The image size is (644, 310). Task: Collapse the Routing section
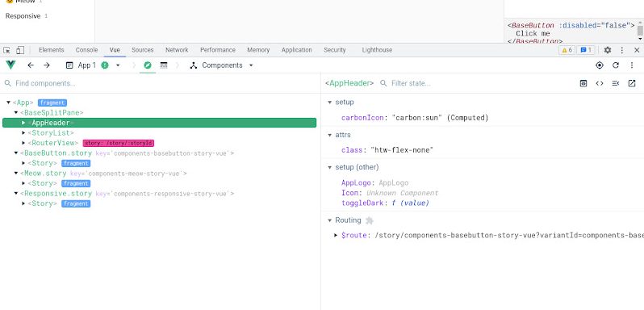click(329, 220)
